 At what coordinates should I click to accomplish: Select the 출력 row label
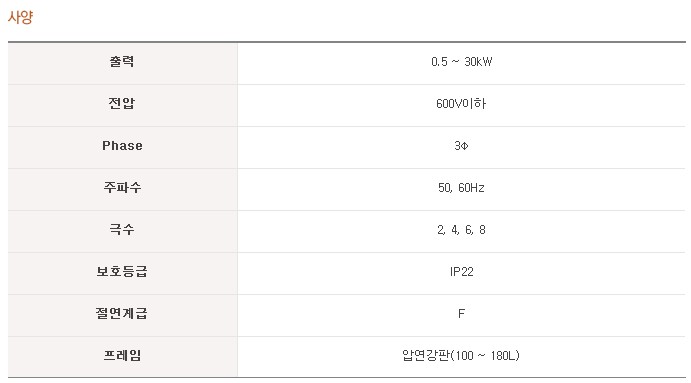coord(122,62)
